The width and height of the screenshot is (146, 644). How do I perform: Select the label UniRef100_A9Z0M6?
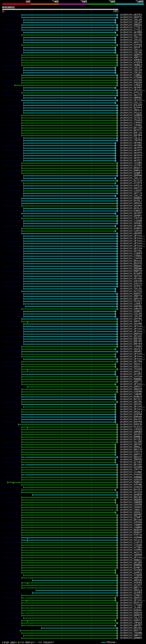coord(131,324)
